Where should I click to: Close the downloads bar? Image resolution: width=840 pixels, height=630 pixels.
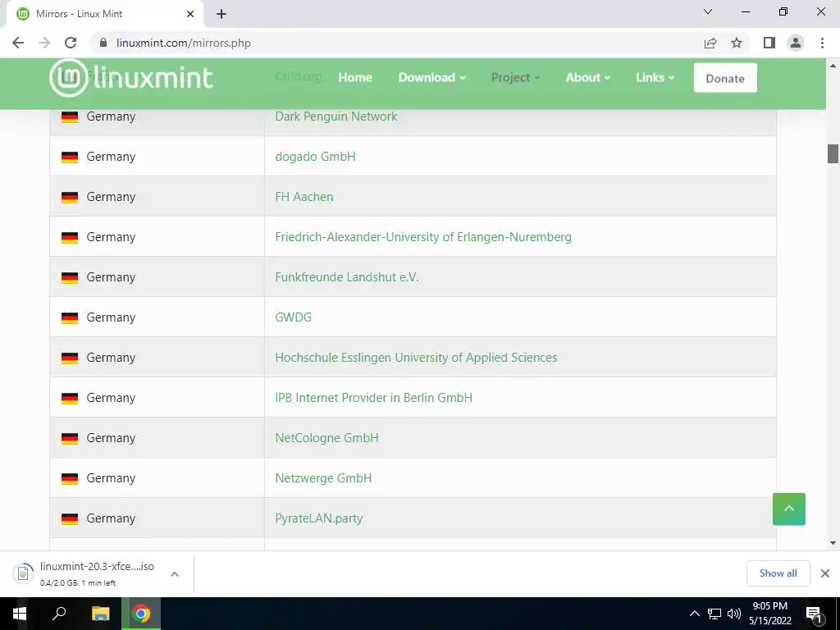(x=825, y=573)
